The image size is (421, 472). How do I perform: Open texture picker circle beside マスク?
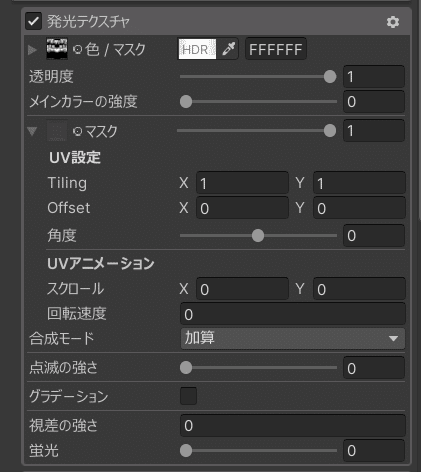77,131
